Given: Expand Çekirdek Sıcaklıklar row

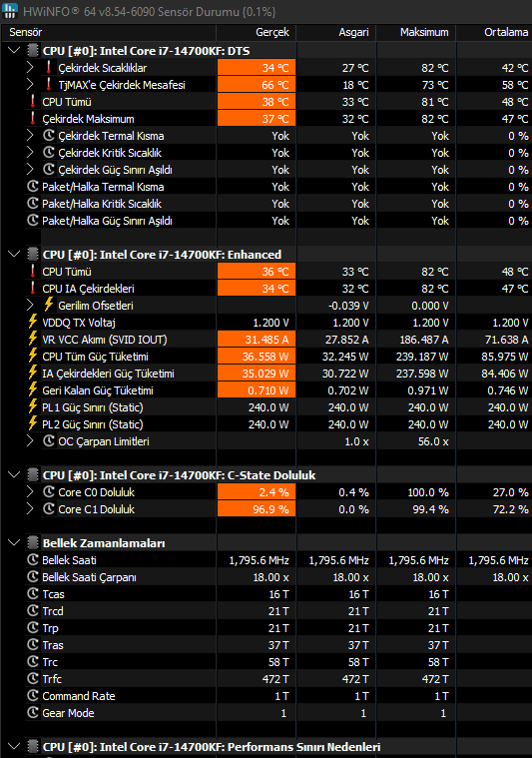Looking at the screenshot, I should (x=30, y=67).
